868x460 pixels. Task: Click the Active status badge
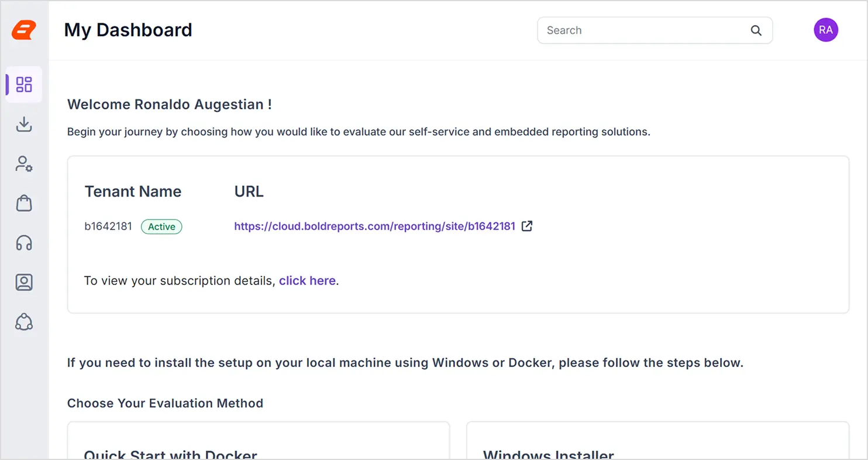[x=161, y=226]
